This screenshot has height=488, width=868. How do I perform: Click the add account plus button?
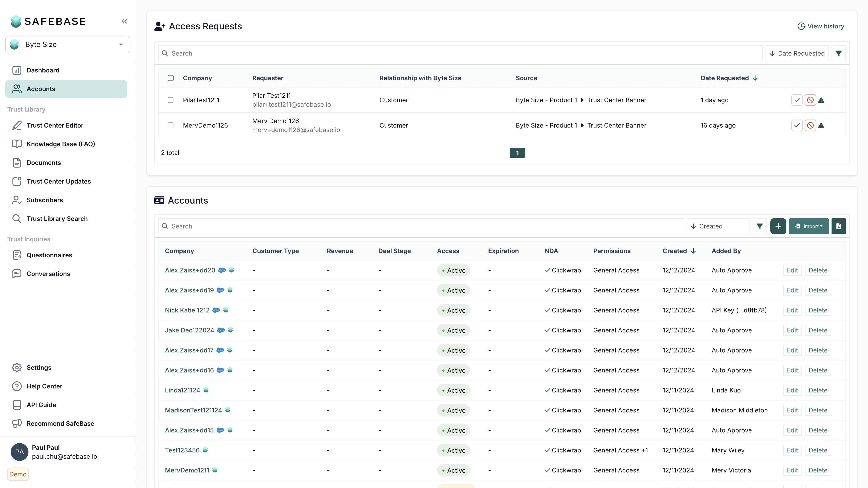[778, 226]
